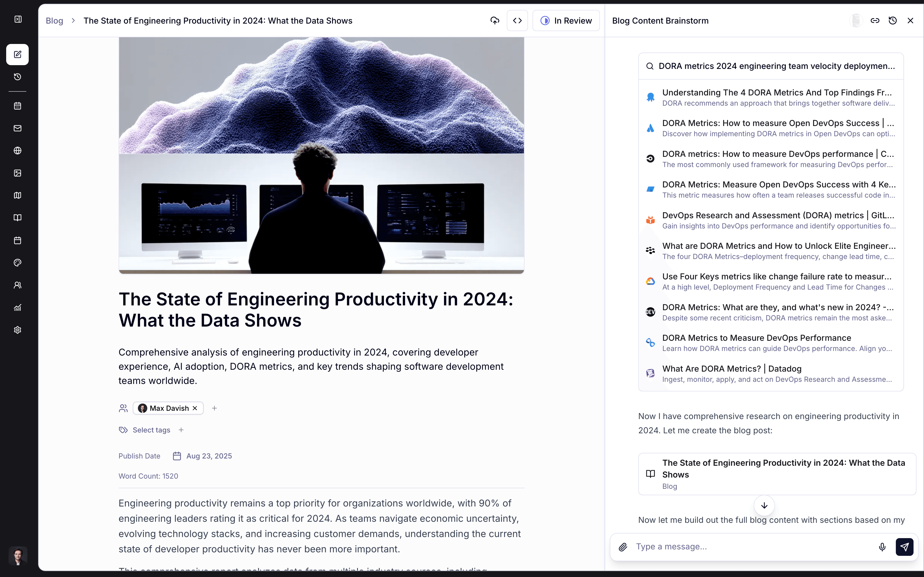Click the scroll-to-bottom arrow button in the chat
Viewport: 924px width, 577px height.
764,505
